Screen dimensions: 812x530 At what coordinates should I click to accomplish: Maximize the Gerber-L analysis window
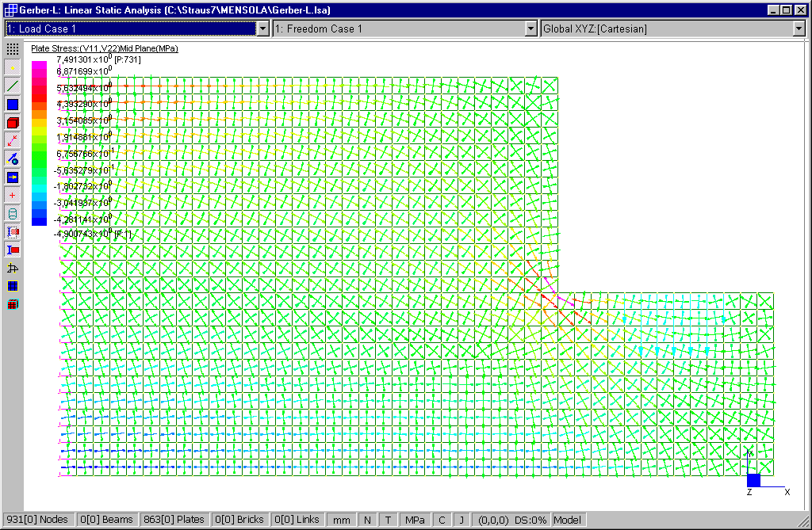point(786,10)
